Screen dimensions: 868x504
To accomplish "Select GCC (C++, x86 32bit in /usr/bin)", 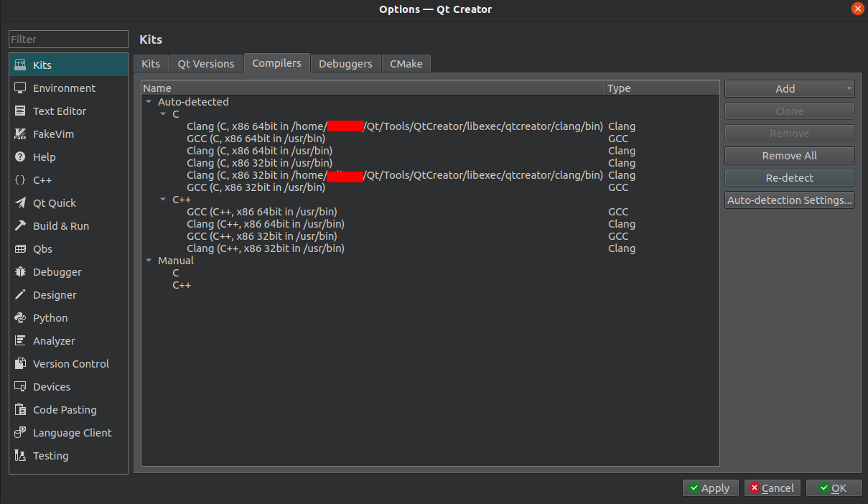I will [262, 236].
